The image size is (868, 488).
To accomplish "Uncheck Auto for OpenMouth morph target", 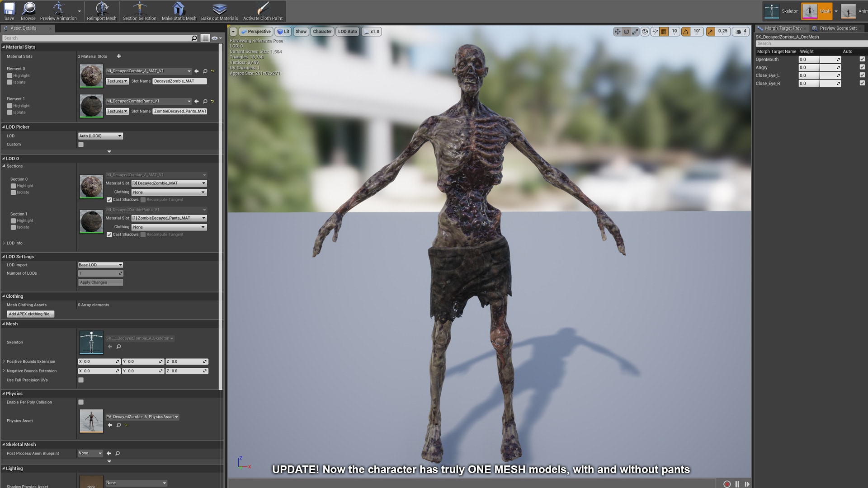I will click(x=862, y=59).
